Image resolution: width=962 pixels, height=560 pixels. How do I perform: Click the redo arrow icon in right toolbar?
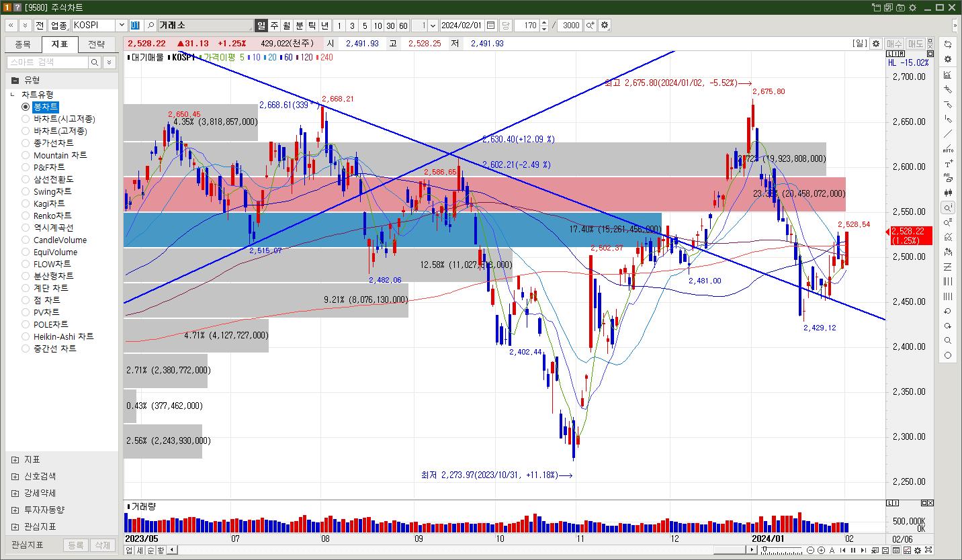(x=948, y=326)
